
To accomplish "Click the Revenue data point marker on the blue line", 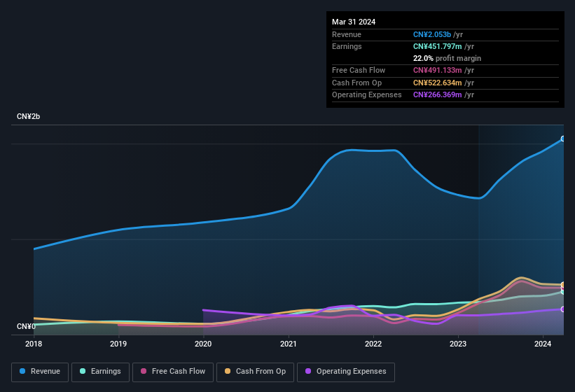I will (563, 139).
